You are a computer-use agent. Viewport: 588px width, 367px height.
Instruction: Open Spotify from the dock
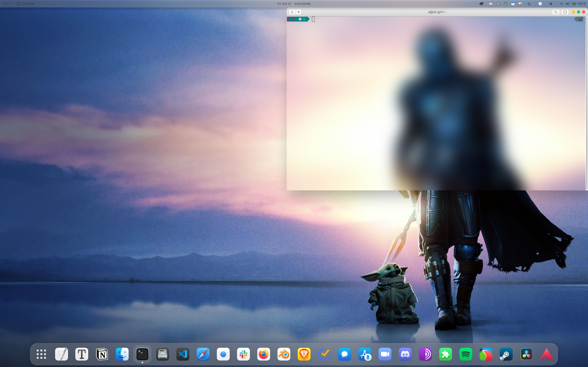point(466,354)
